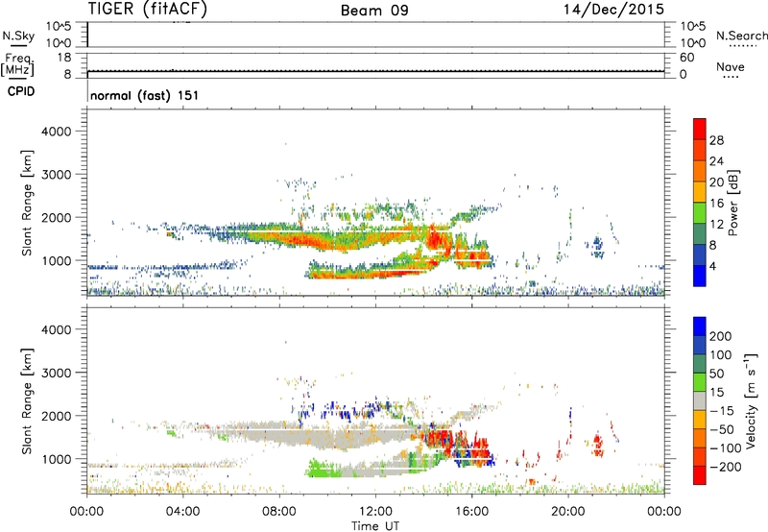Click the frequency trace line in Freq panel
The height and width of the screenshot is (532, 768).
[375, 71]
